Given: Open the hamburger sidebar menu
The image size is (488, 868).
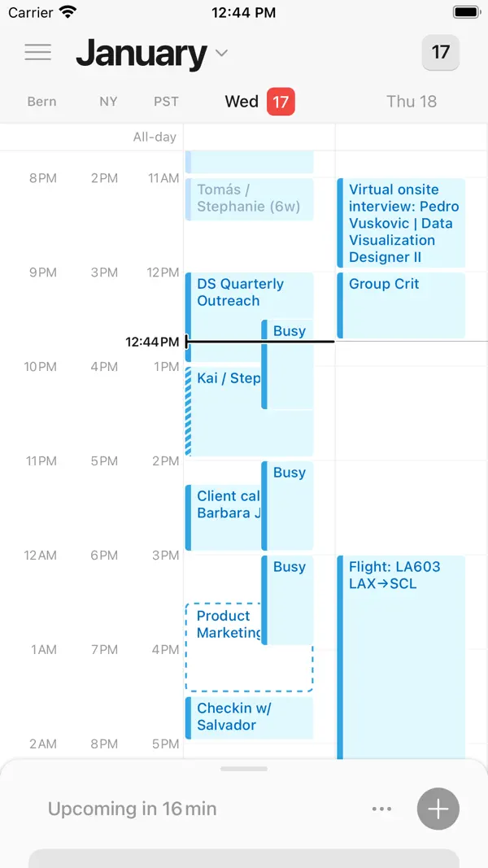Looking at the screenshot, I should click(x=37, y=51).
